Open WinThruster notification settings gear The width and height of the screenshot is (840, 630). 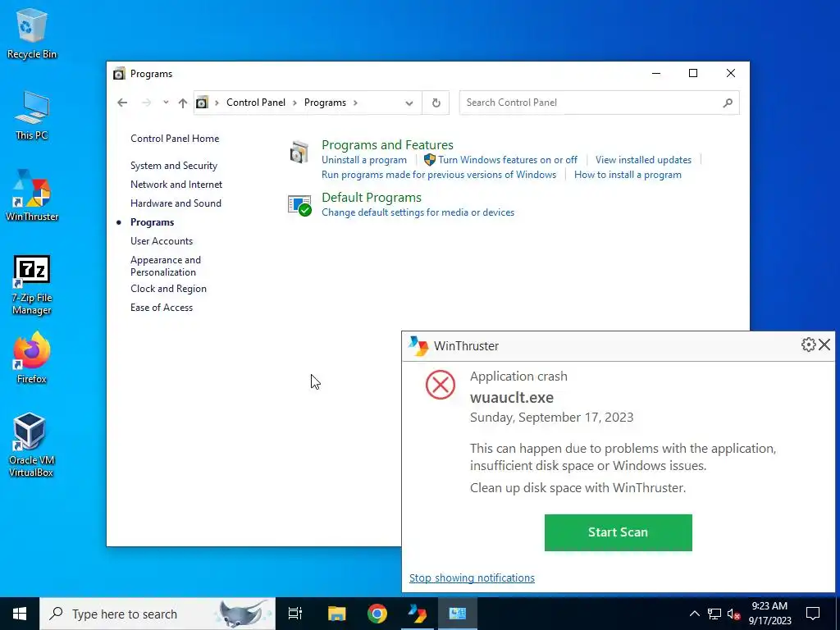808,345
